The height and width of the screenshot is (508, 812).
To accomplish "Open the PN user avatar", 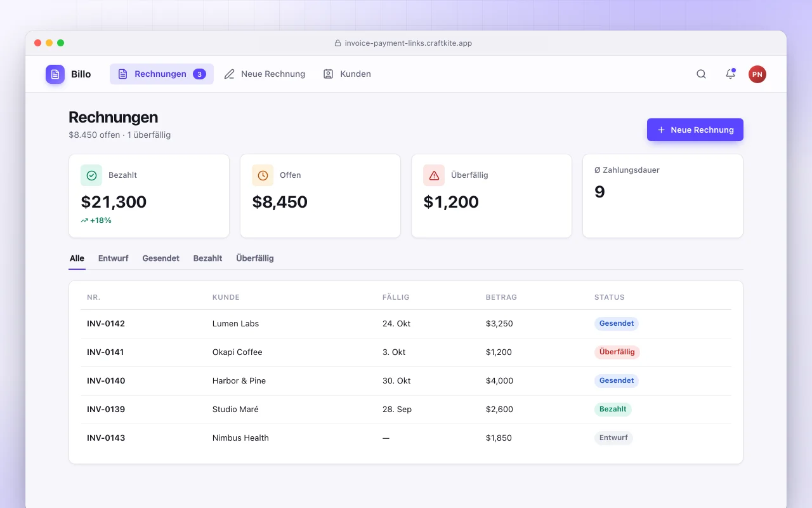I will coord(757,74).
